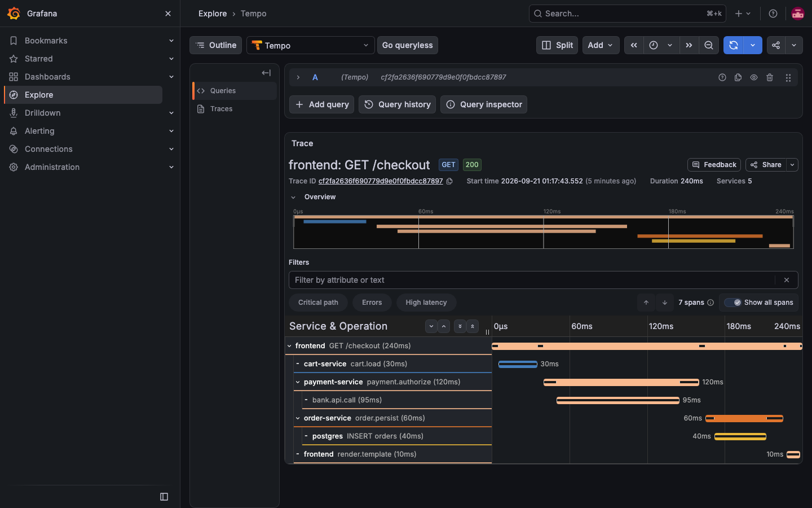Run the query with refresh button

coord(734,45)
